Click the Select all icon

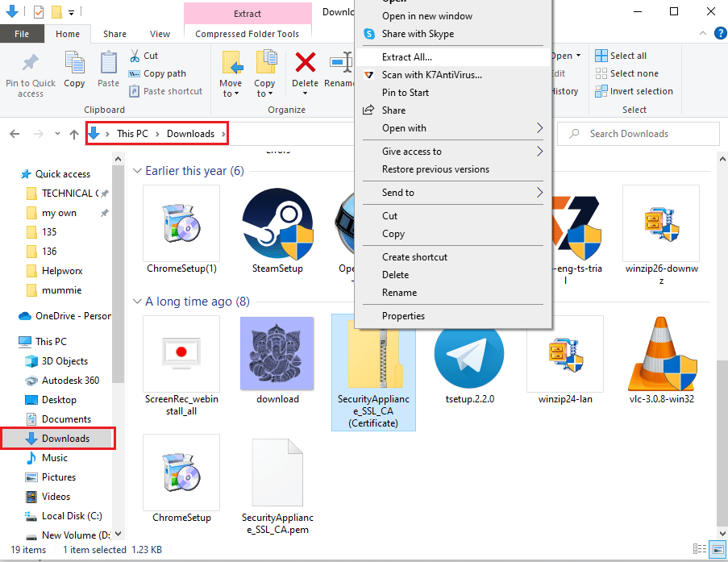tap(601, 56)
